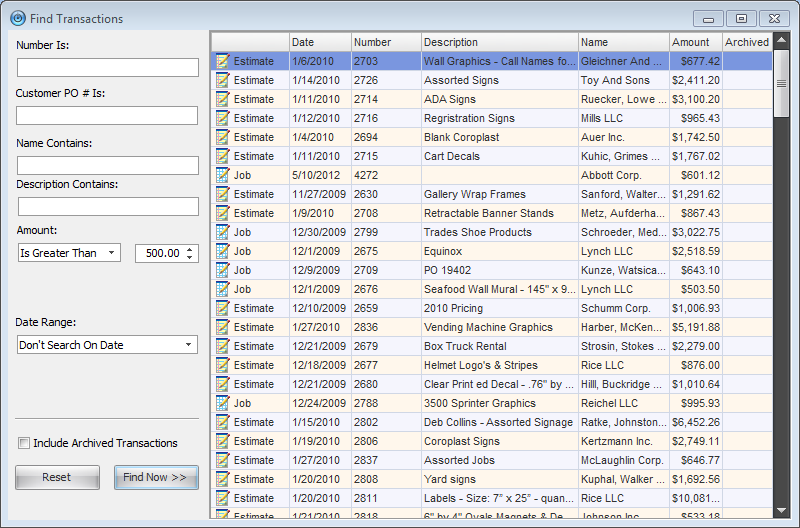Click the job icon for 3500 Sprinter Graphics

(x=222, y=403)
